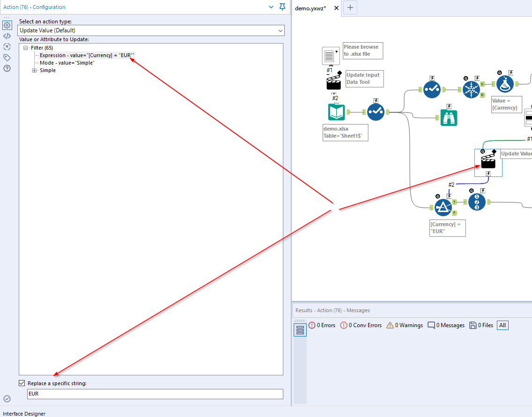Screen dimensions: 532x417
Task: Open the help question mark icon in sidebar
Action: pyautogui.click(x=7, y=68)
